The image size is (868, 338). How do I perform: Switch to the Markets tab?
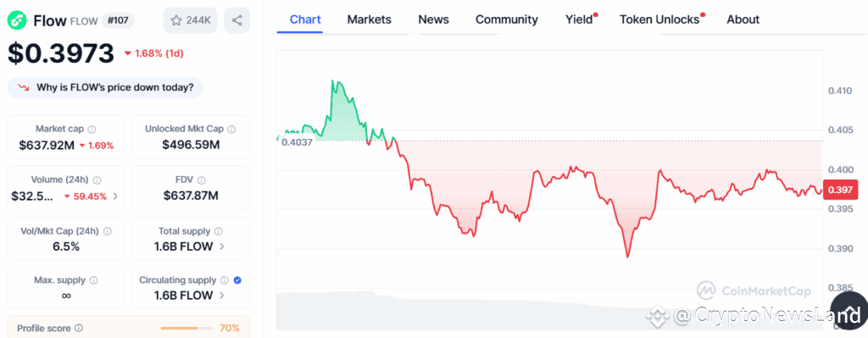(370, 19)
